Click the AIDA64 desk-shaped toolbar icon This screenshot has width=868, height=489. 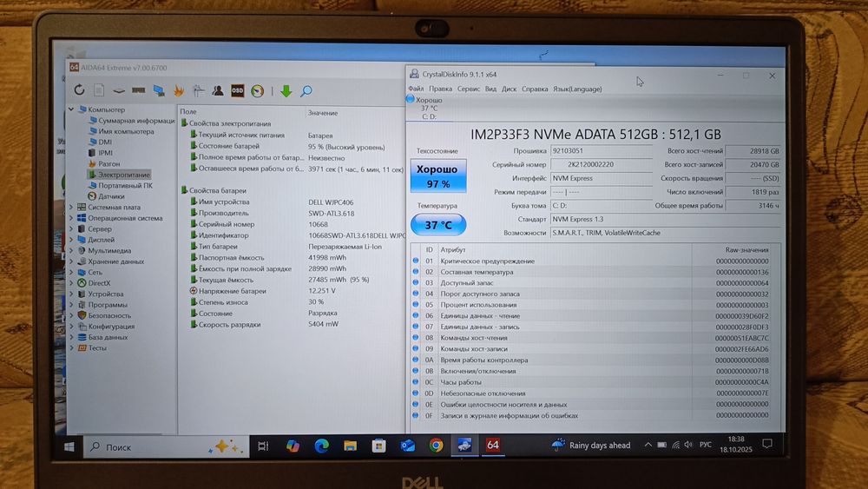click(x=198, y=90)
